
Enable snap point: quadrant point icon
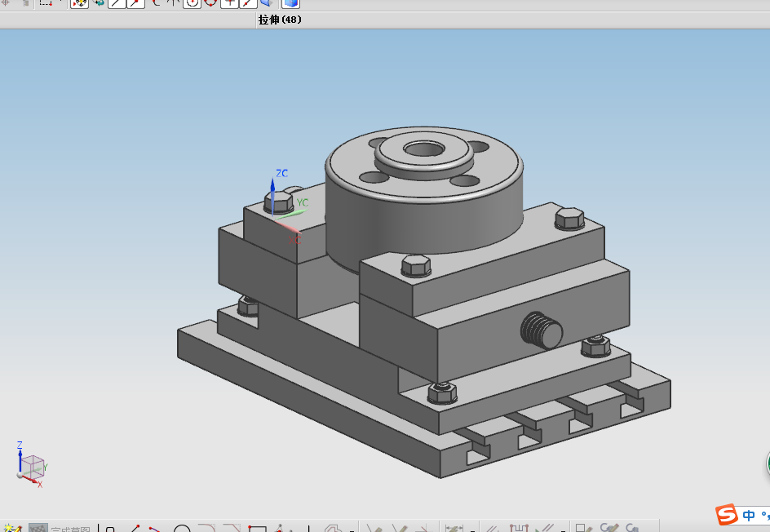coord(210,3)
